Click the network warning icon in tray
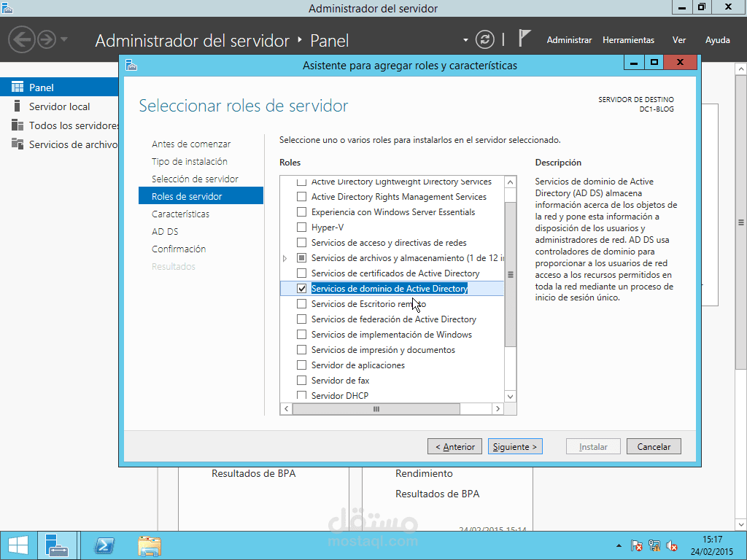The image size is (747, 560). coord(654,545)
